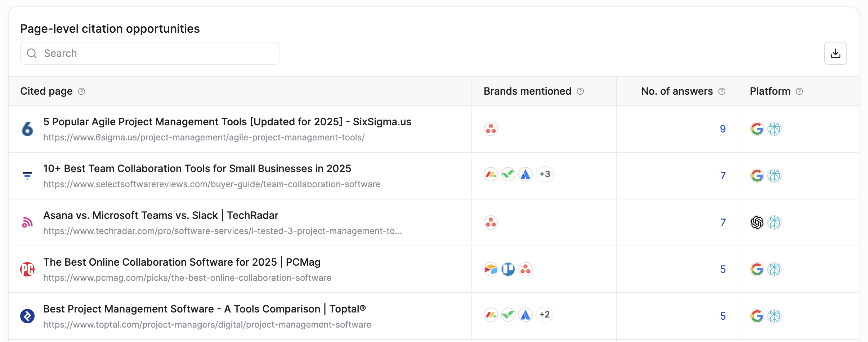The image size is (868, 342).
Task: Click the download export icon button
Action: pos(835,53)
